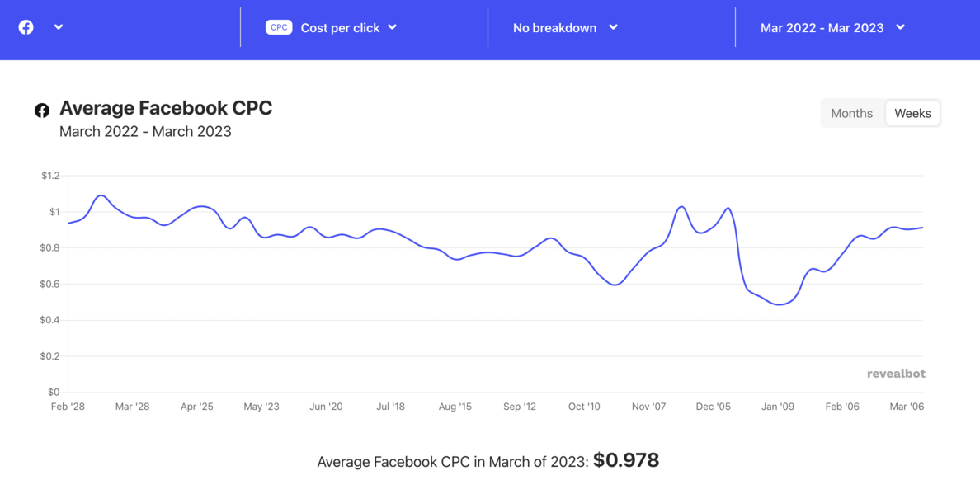The image size is (980, 499).
Task: Select the CPC badge icon
Action: [279, 26]
